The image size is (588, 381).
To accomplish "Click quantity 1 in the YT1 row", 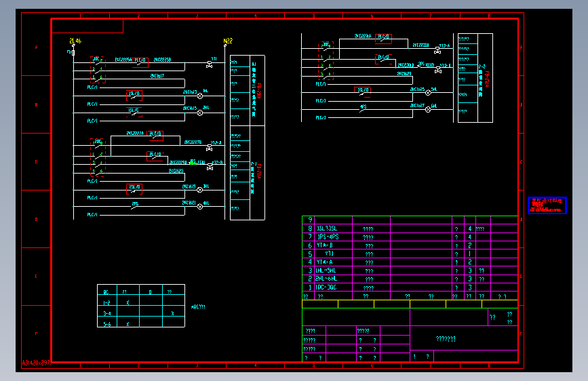I will pos(469,254).
